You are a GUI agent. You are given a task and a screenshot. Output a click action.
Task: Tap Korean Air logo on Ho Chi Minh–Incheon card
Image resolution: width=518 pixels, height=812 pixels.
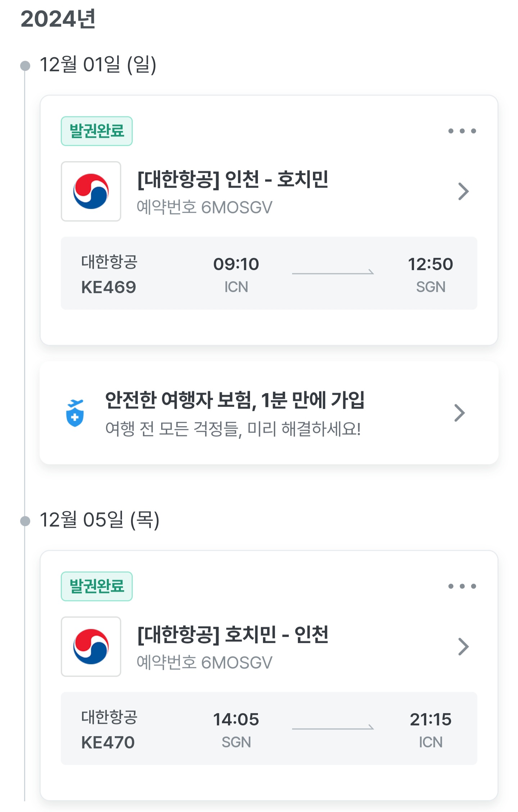click(x=91, y=646)
